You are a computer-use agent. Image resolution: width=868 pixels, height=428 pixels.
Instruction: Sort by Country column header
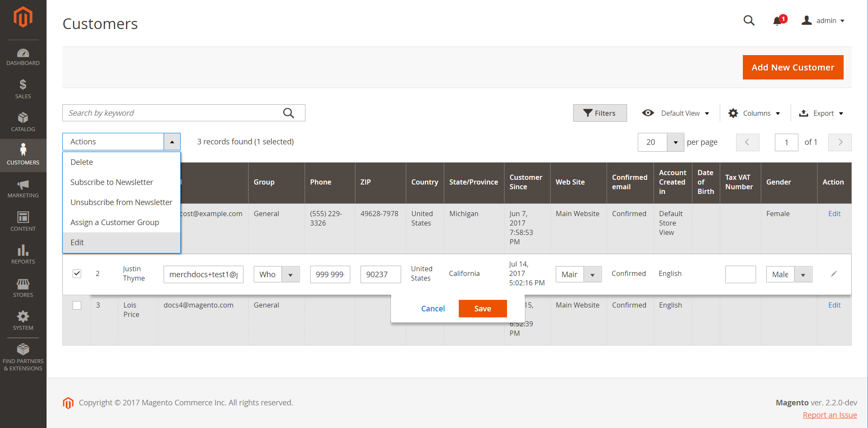(425, 182)
